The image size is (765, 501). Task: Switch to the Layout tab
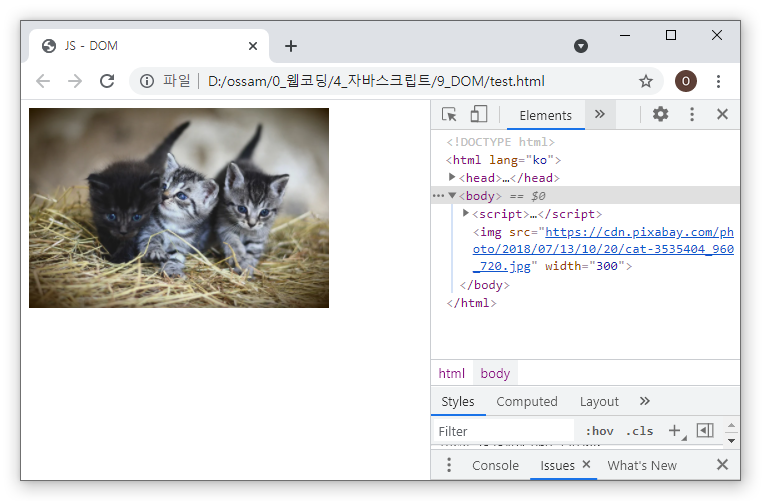(x=599, y=401)
